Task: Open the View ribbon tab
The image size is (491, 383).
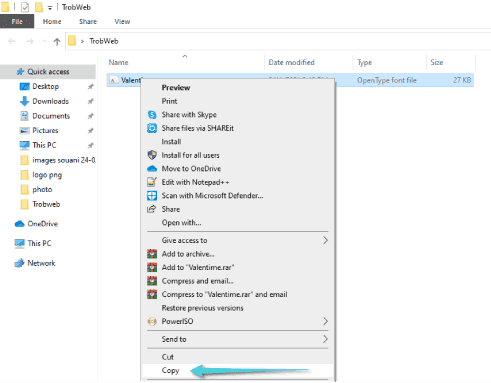Action: pyautogui.click(x=122, y=22)
